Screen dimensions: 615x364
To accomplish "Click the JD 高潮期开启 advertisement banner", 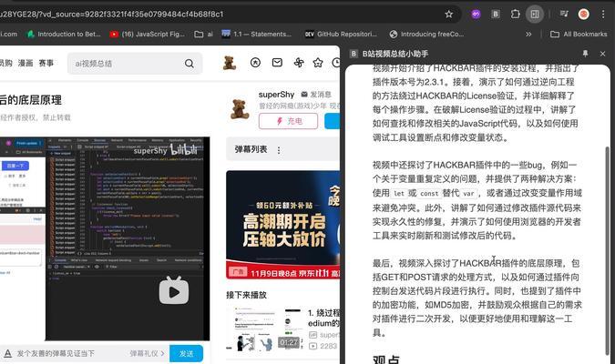I will pos(282,225).
